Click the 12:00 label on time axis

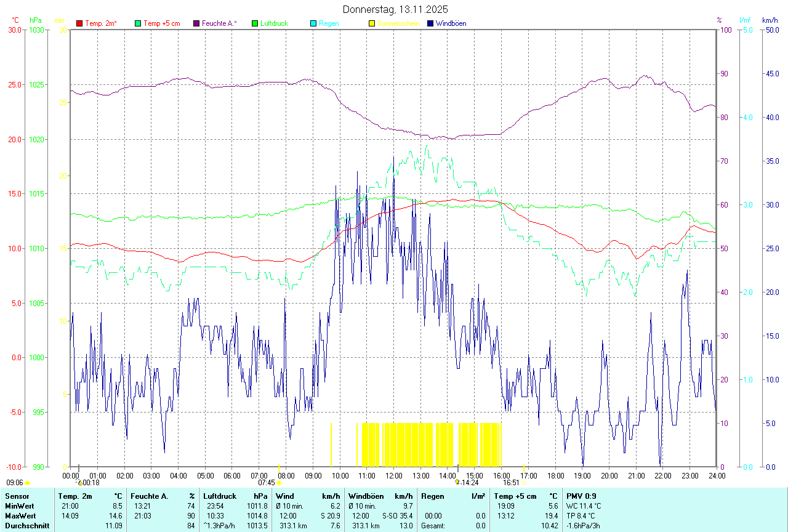(393, 475)
